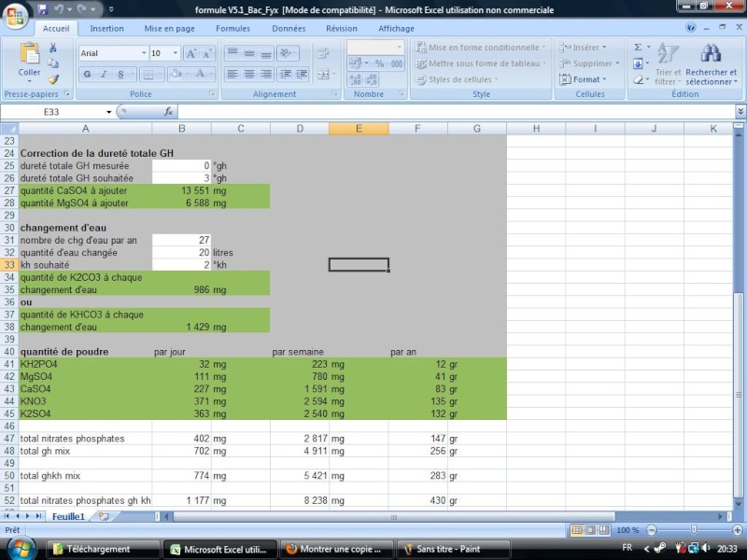Open the Données tab
The width and height of the screenshot is (747, 560).
289,29
